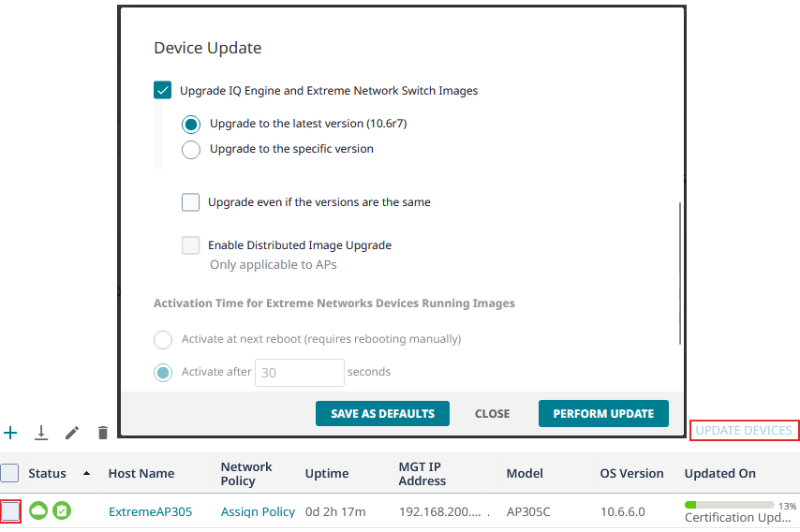This screenshot has height=532, width=800.
Task: Click the Uptime column header
Action: coord(327,473)
